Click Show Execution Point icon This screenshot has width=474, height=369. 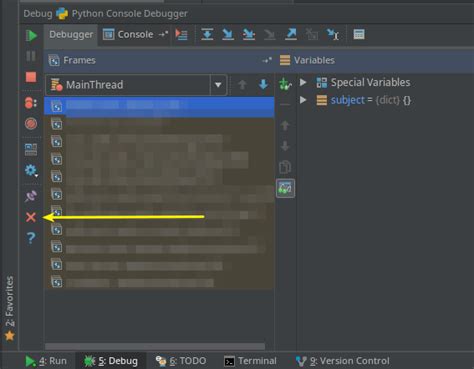[182, 34]
